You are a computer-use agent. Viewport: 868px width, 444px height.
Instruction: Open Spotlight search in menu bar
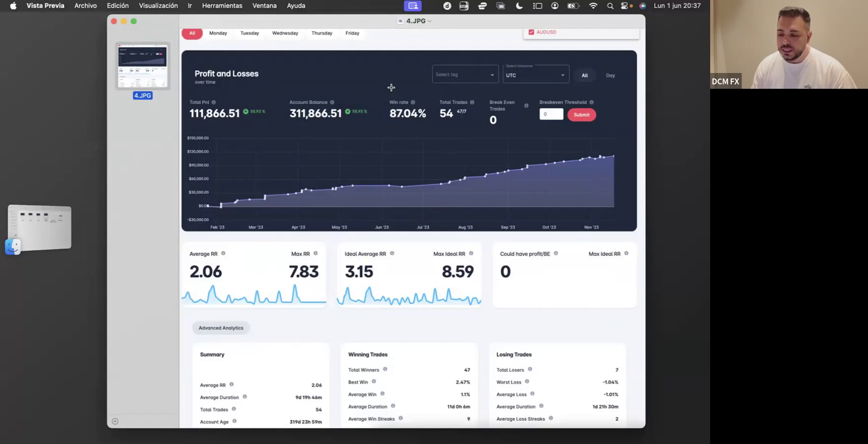click(610, 6)
